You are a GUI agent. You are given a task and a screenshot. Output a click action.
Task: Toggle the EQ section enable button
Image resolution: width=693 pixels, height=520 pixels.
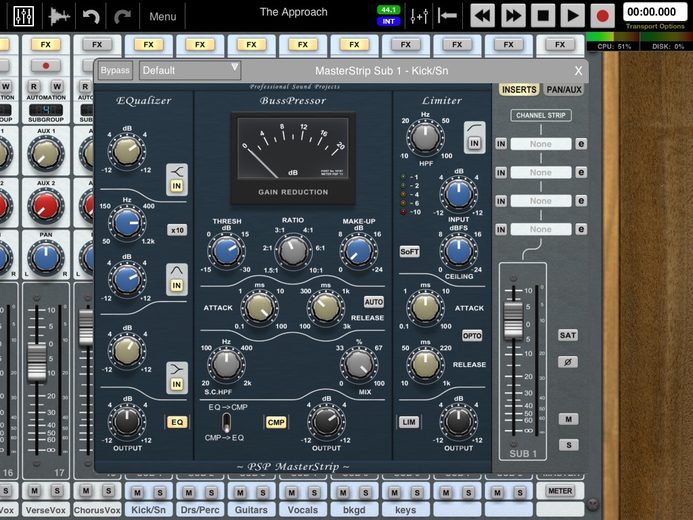177,422
